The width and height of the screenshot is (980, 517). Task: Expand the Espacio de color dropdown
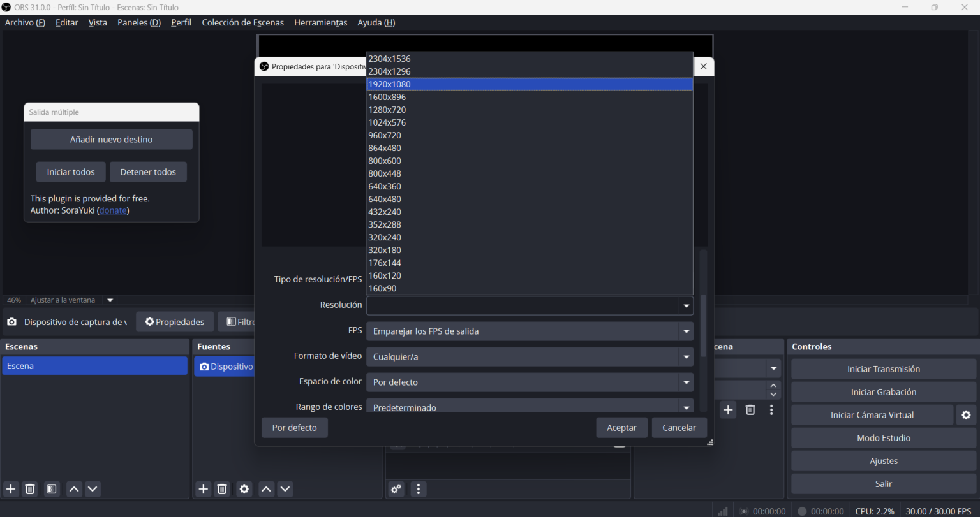(529, 382)
